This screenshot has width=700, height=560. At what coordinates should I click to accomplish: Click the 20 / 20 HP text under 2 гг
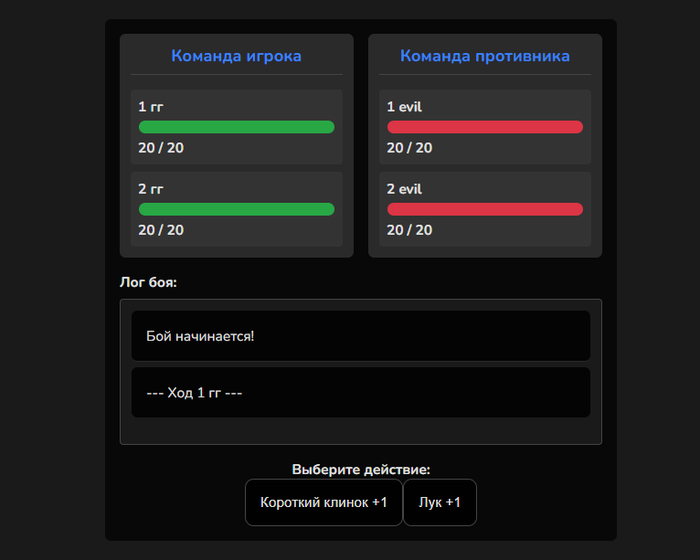(x=161, y=230)
